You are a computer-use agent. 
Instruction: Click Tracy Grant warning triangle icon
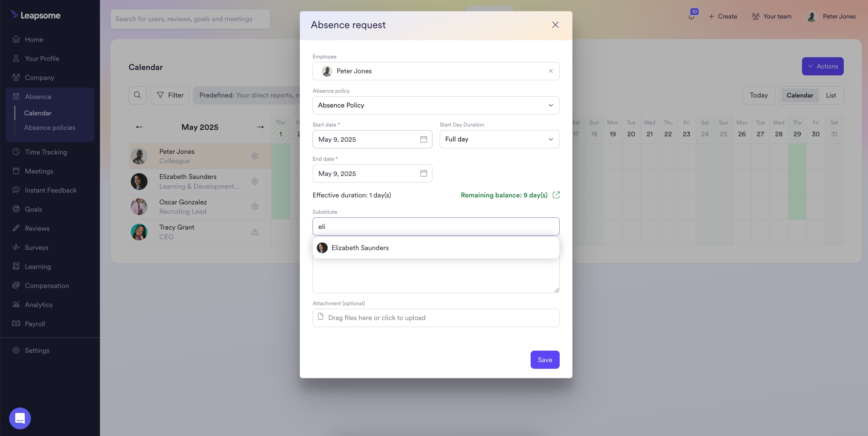pyautogui.click(x=255, y=232)
